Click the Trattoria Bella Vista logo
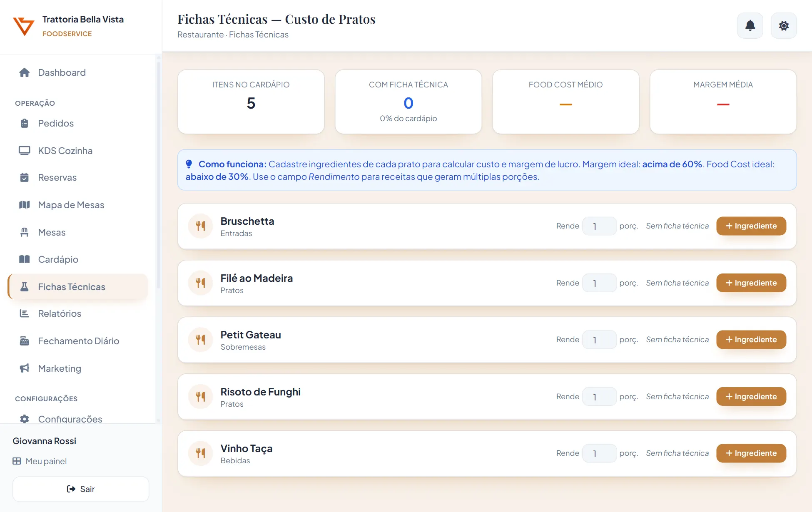Image resolution: width=812 pixels, height=512 pixels. coord(24,26)
